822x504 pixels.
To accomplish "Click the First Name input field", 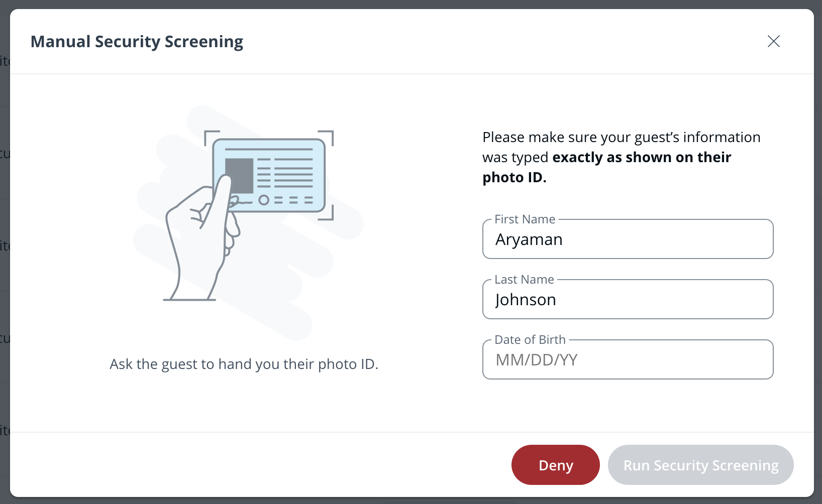I will point(628,239).
